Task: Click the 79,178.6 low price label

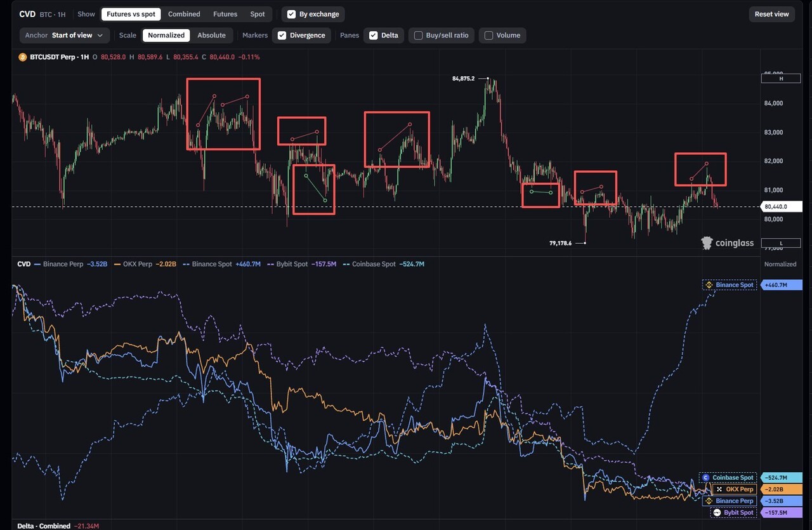Action: [561, 243]
